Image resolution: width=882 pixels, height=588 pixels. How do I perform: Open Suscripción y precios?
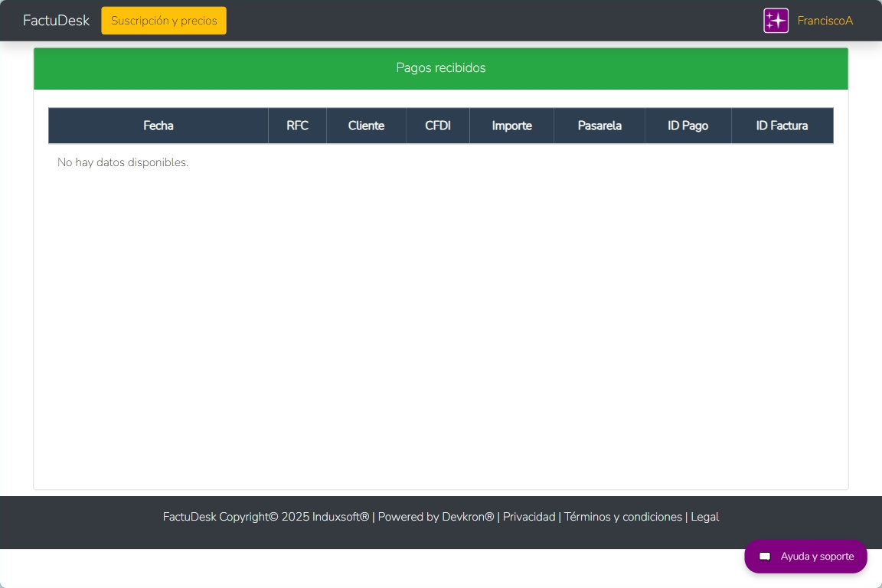coord(164,21)
